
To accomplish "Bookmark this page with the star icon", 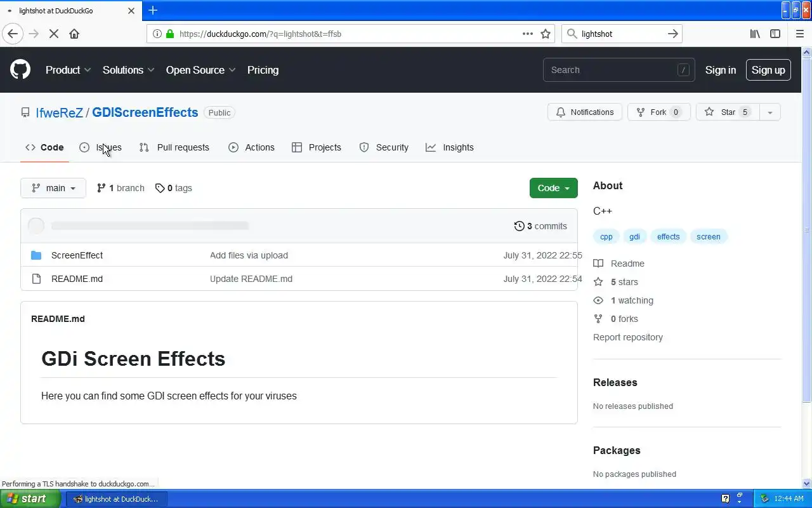I will [x=546, y=34].
